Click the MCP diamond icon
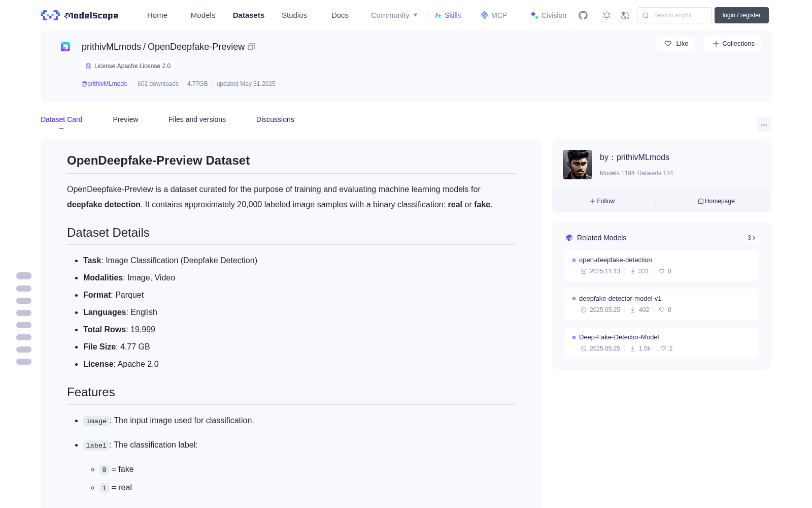Viewport: 812px width, 508px height. [x=484, y=15]
